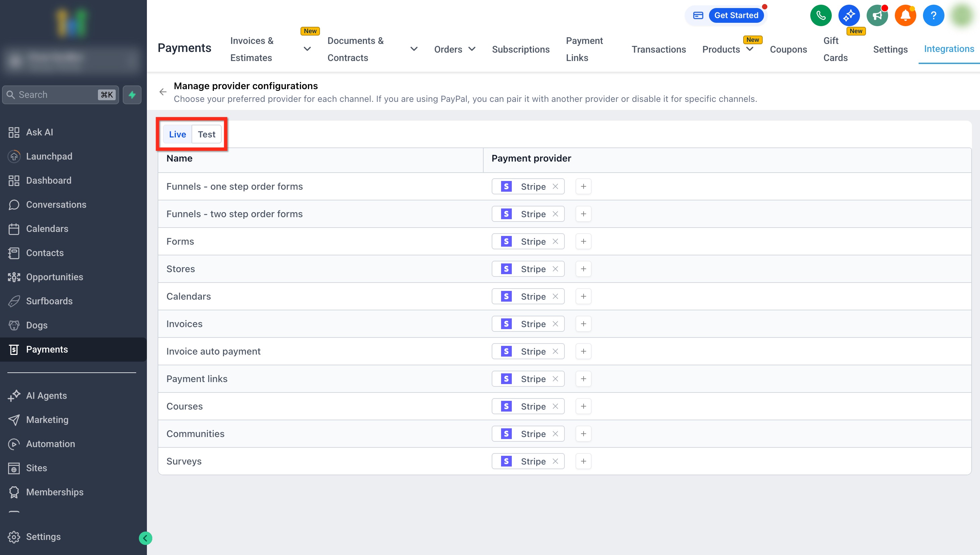Add provider for Stores row
The width and height of the screenshot is (980, 555).
(583, 269)
